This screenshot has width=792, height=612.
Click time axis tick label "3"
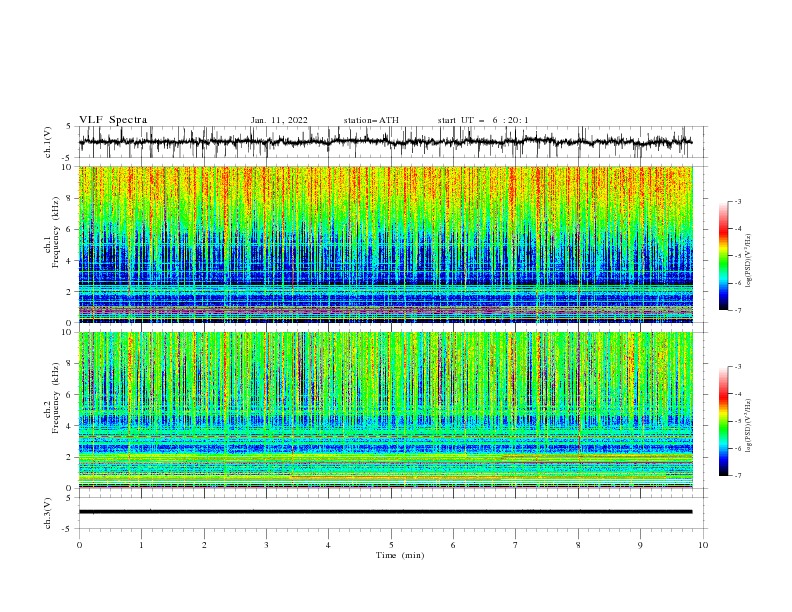267,545
